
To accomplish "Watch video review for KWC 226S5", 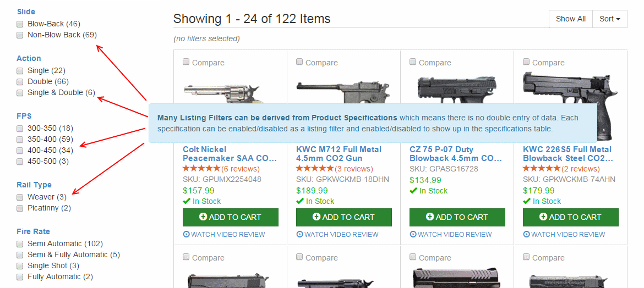I will (x=564, y=235).
